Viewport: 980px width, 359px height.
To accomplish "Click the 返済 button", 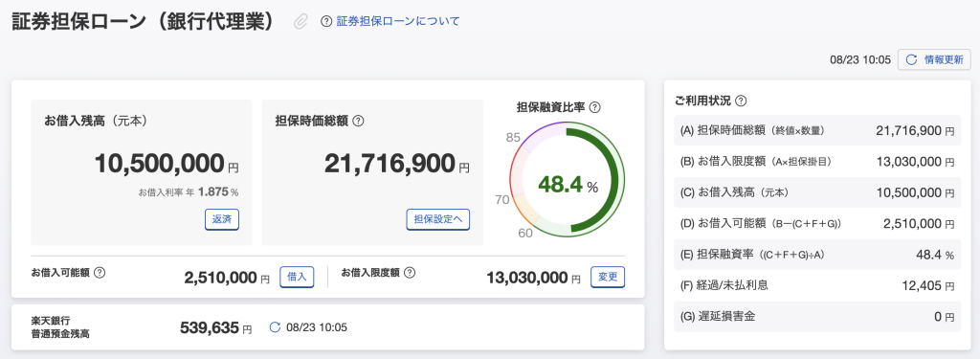I will [x=222, y=219].
